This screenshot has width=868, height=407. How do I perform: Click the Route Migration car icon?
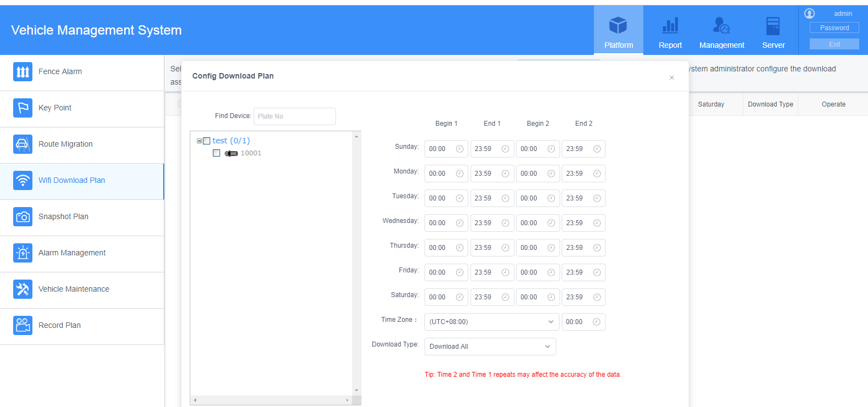tap(23, 144)
